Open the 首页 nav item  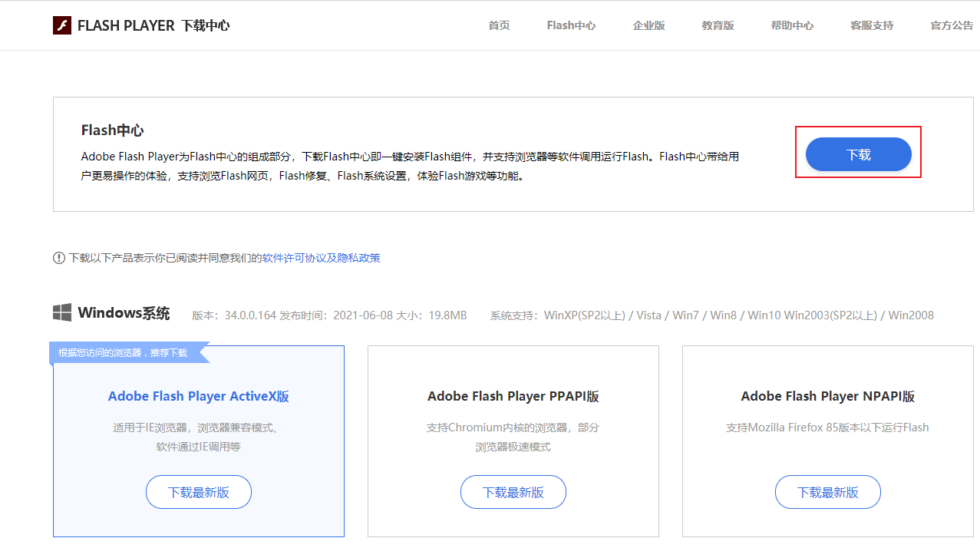click(499, 25)
